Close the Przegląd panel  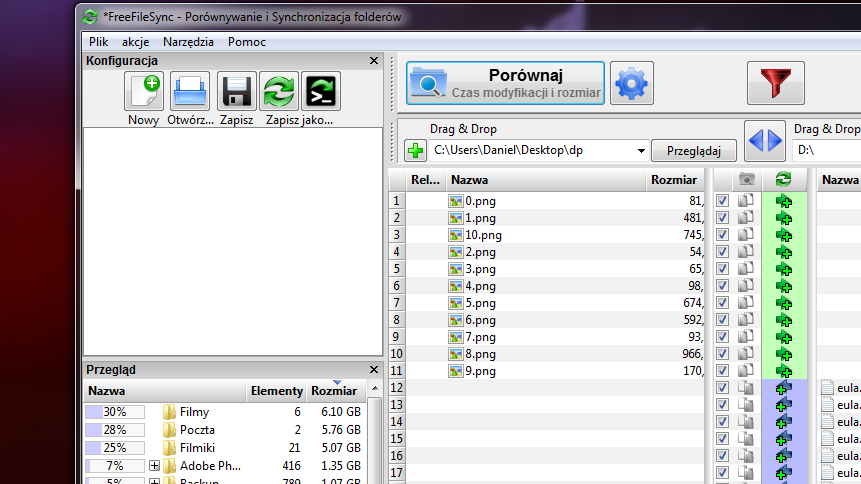(x=374, y=370)
